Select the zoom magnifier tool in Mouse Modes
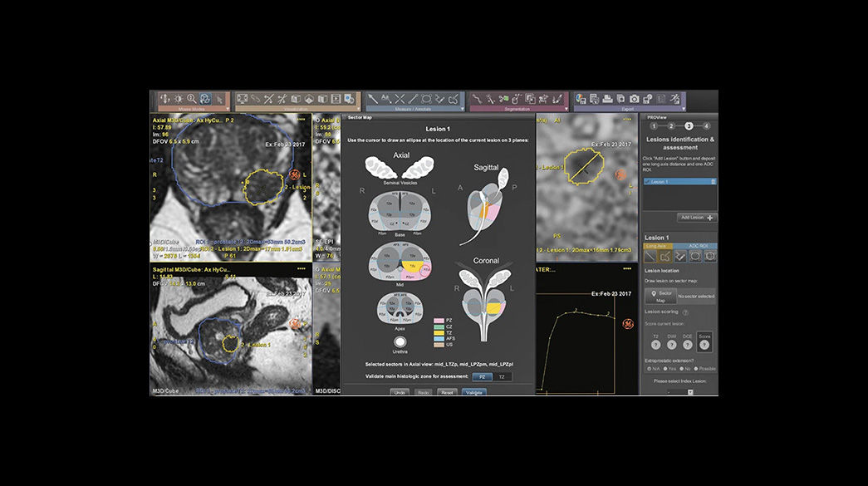 pyautogui.click(x=192, y=99)
